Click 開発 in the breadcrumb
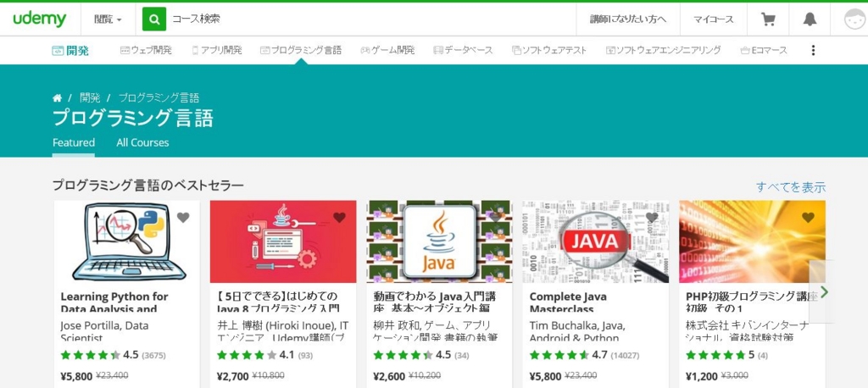868x388 pixels. coord(90,98)
